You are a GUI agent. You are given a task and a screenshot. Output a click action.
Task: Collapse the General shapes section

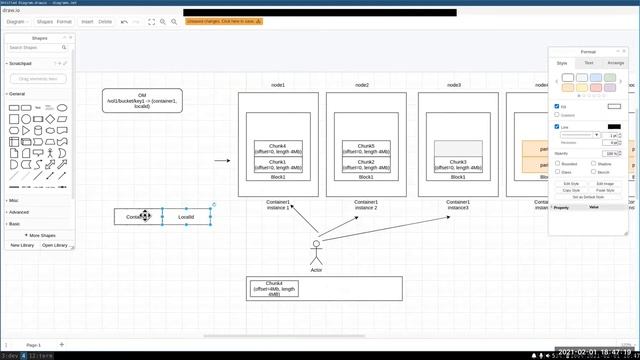coord(16,94)
